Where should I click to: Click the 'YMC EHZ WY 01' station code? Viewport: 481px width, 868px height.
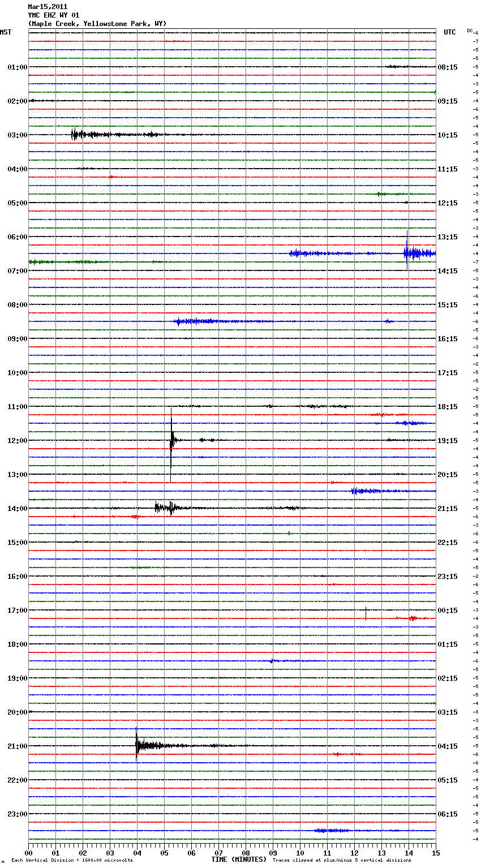pos(54,15)
